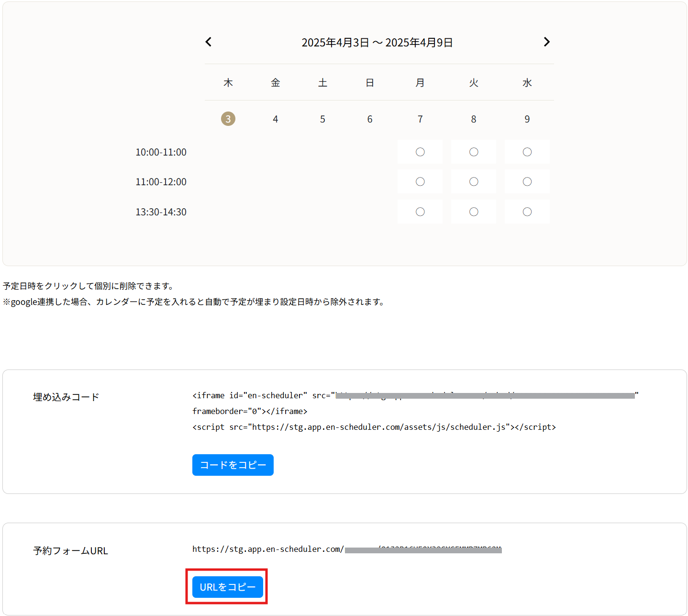Screen dimensions: 688x616
Task: Click the date 4 under 金 column
Action: (x=275, y=119)
